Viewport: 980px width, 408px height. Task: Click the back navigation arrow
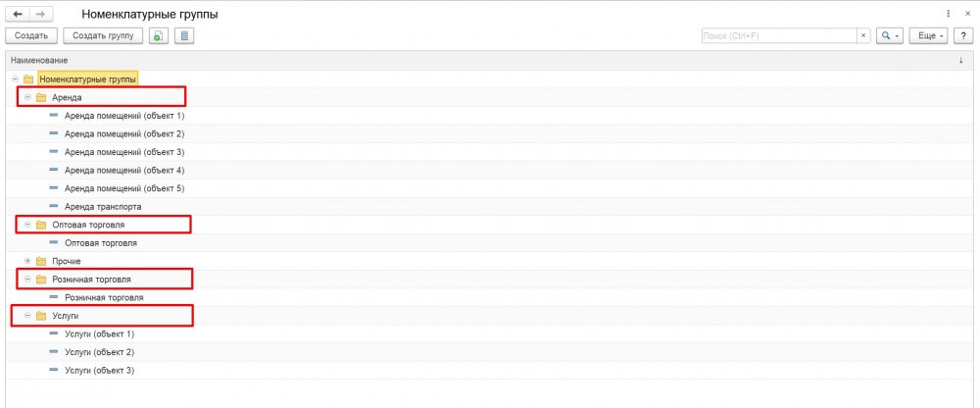(x=18, y=14)
